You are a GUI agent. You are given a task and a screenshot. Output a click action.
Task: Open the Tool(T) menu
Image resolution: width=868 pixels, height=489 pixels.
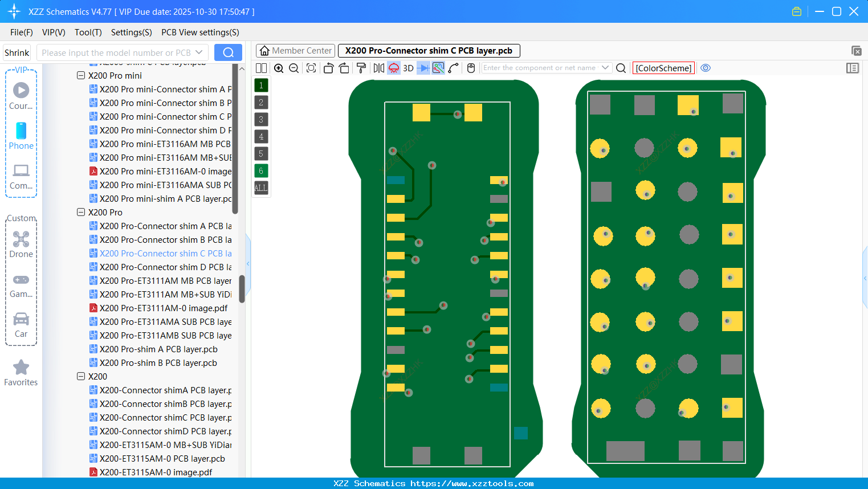[x=88, y=32]
